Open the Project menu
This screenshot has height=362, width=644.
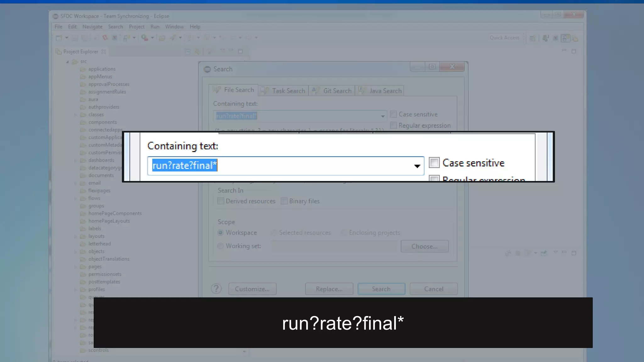(136, 27)
